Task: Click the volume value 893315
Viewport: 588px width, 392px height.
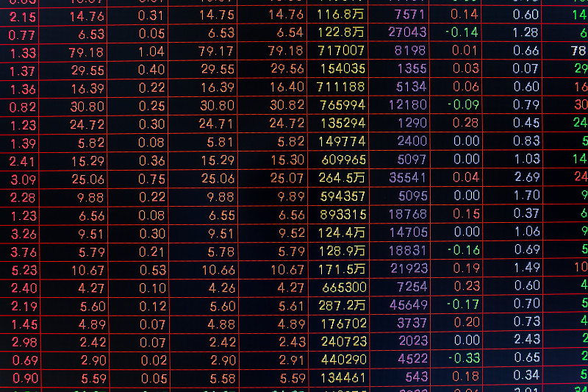Action: 343,215
